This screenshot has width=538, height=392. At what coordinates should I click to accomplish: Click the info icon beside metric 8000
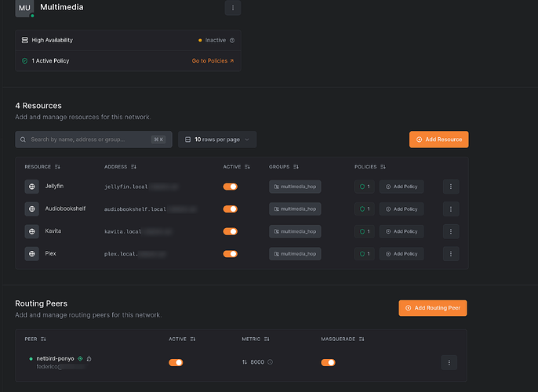271,362
